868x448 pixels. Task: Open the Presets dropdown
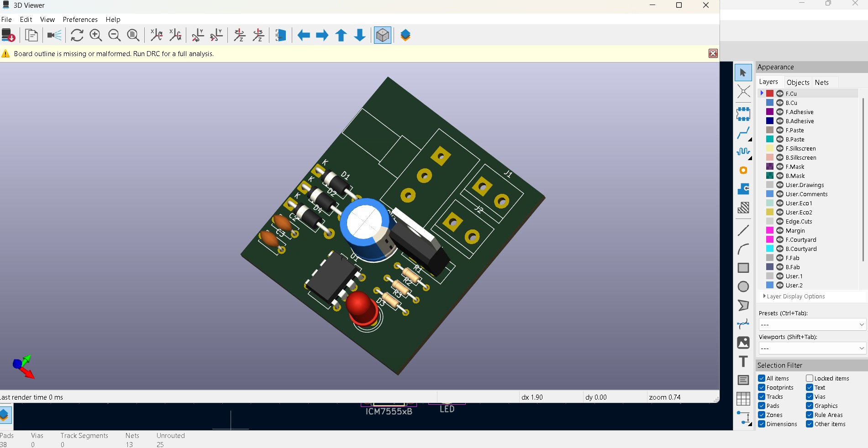click(811, 324)
